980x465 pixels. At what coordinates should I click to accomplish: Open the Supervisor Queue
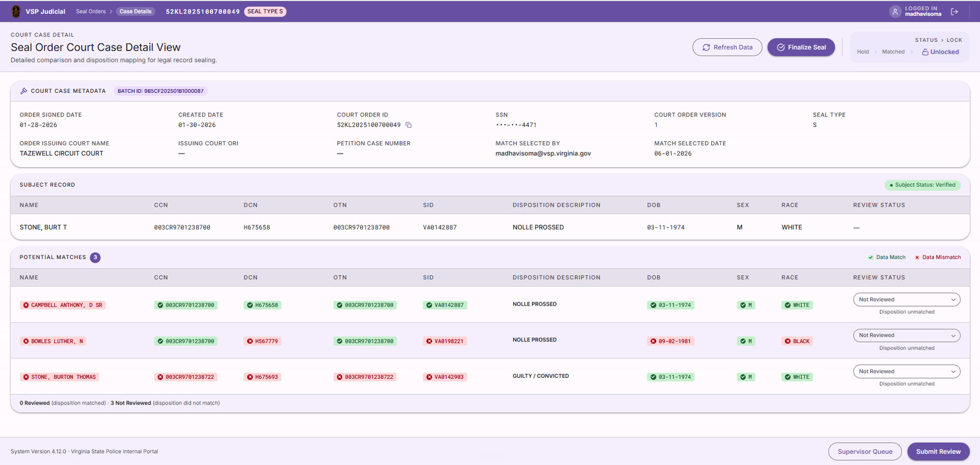(864, 452)
